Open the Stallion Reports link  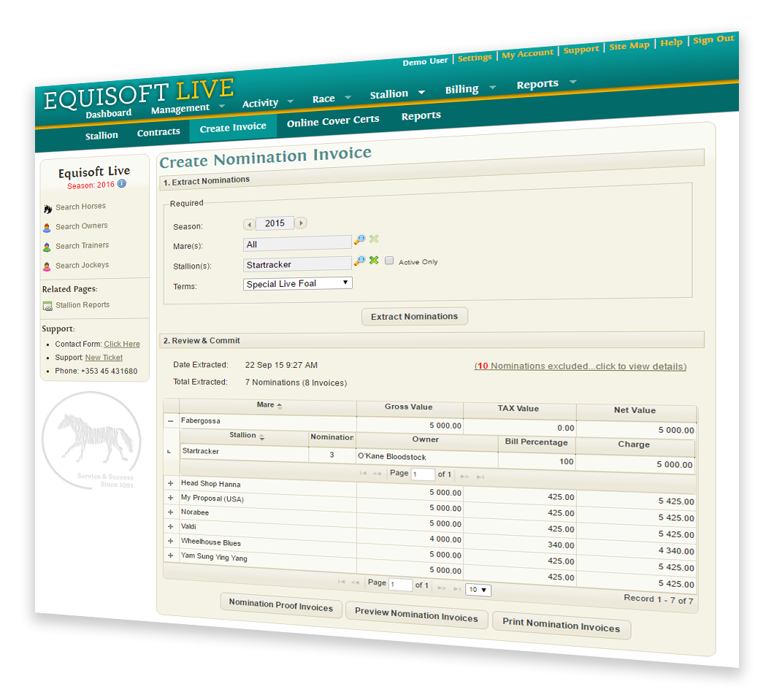coord(83,305)
